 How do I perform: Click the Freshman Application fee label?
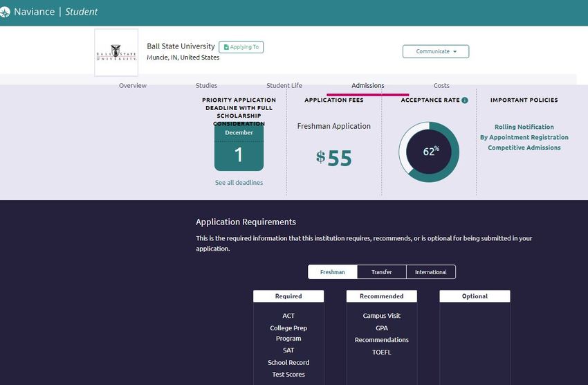click(333, 126)
